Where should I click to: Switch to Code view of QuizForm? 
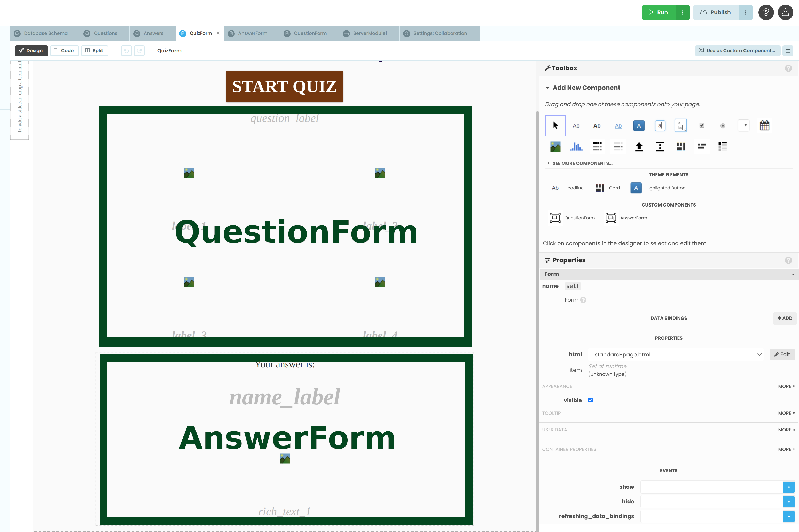(64, 51)
